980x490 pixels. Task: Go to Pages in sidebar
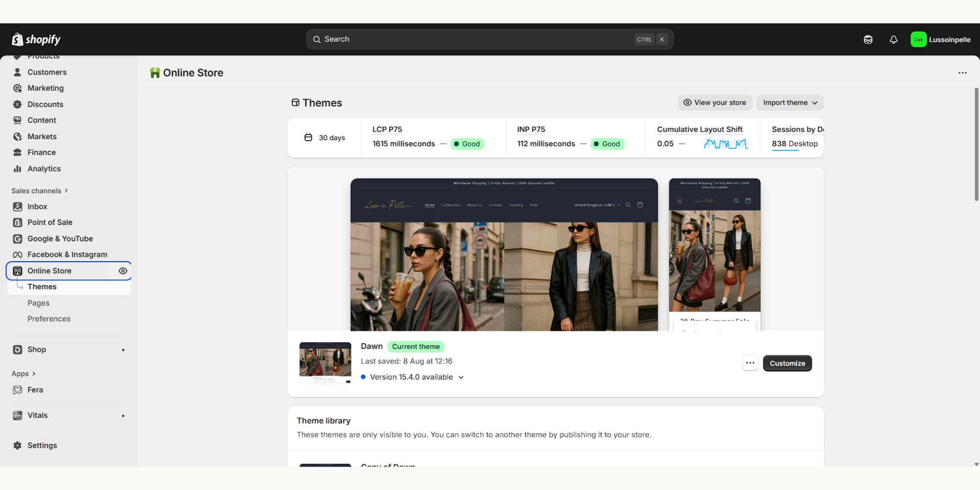(x=38, y=303)
